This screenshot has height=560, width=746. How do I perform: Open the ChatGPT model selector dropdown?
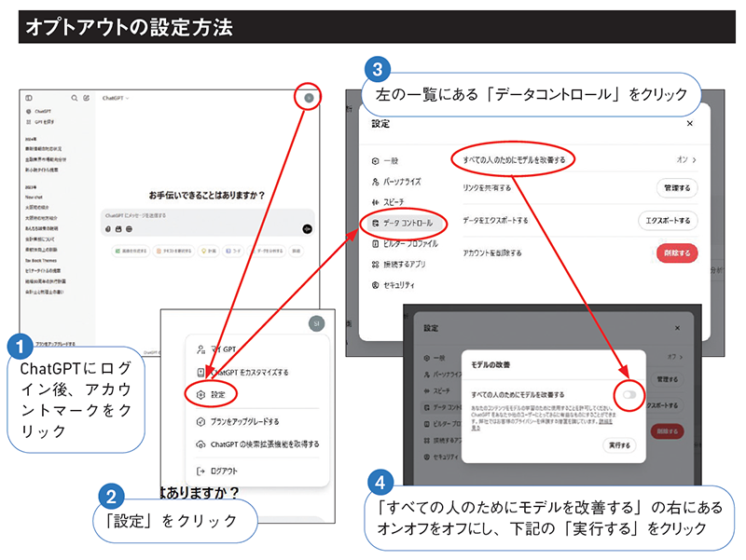click(116, 99)
